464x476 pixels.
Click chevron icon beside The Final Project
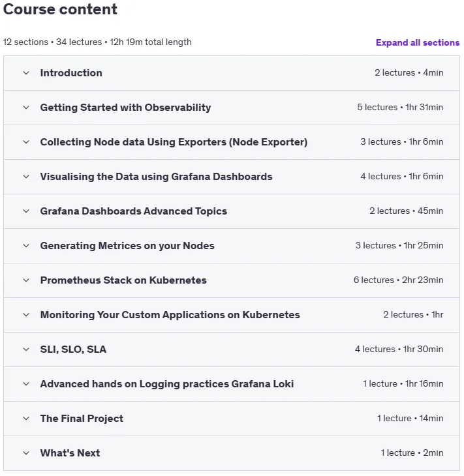pos(26,419)
